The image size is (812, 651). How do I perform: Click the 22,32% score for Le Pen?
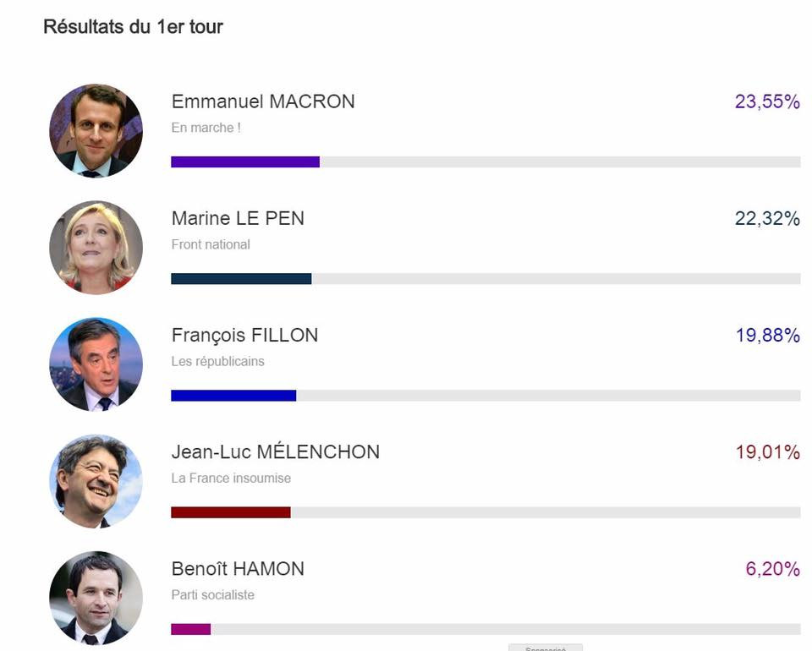point(767,218)
